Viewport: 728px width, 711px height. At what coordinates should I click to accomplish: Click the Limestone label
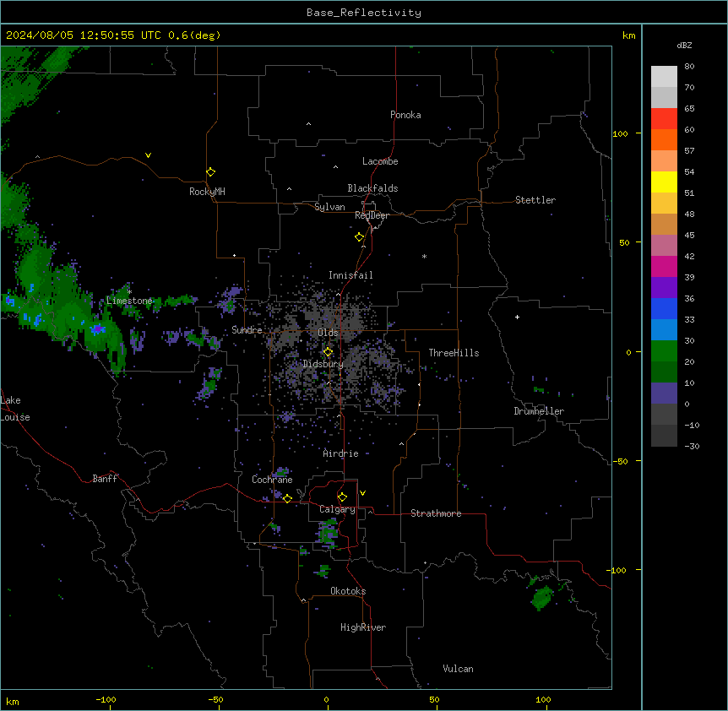(129, 301)
